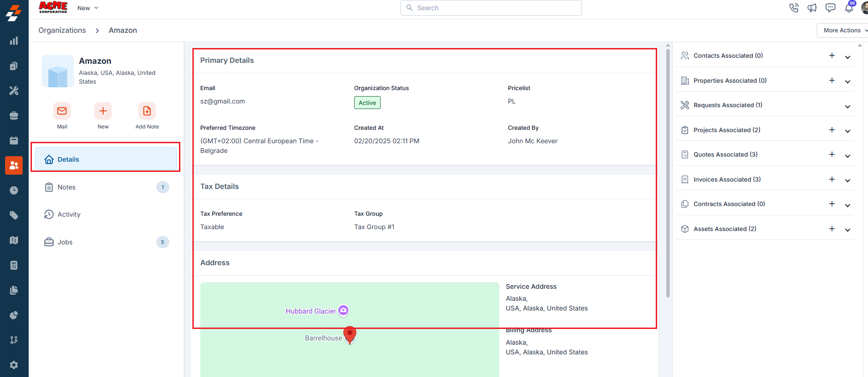Open the pie chart reports sidebar icon
Viewport: 868px width, 377px height.
click(14, 315)
